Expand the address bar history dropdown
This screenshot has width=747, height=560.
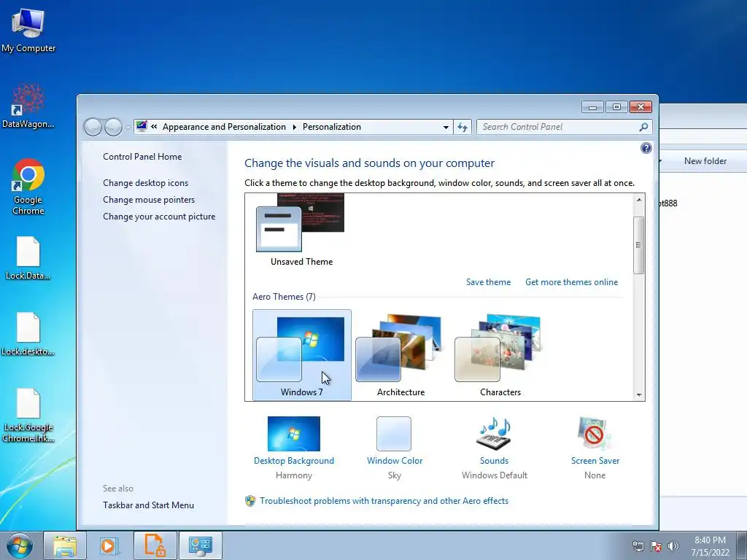446,127
